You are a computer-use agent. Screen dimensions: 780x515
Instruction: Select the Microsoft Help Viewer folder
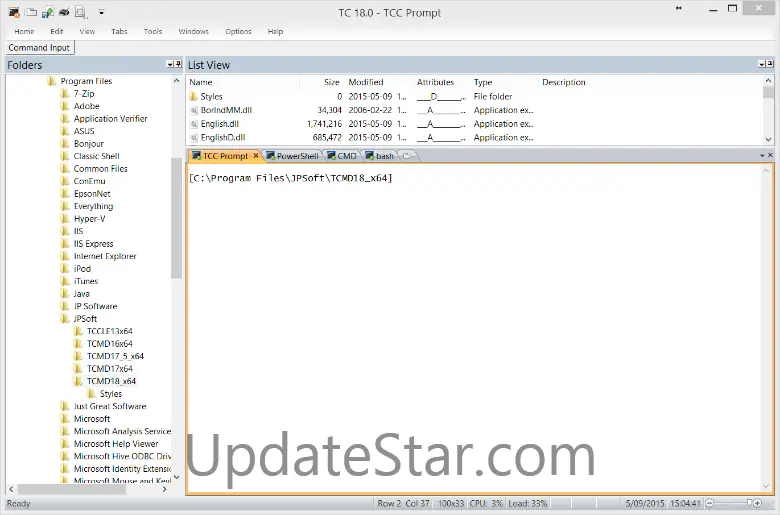coord(116,444)
